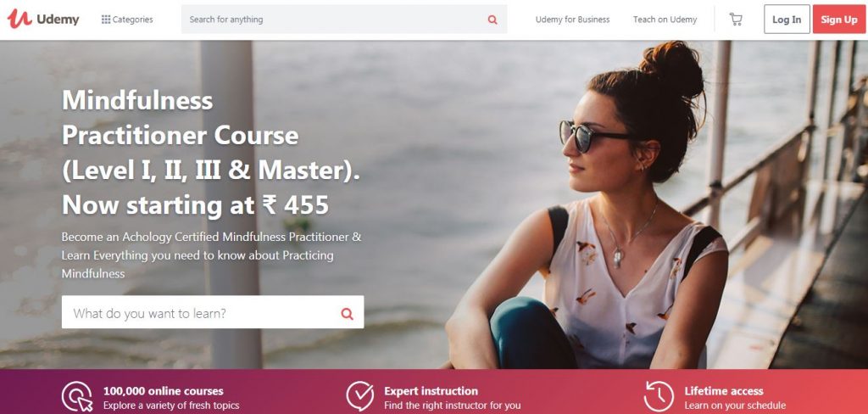The width and height of the screenshot is (868, 414).
Task: Expand the Categories menu
Action: (x=127, y=20)
